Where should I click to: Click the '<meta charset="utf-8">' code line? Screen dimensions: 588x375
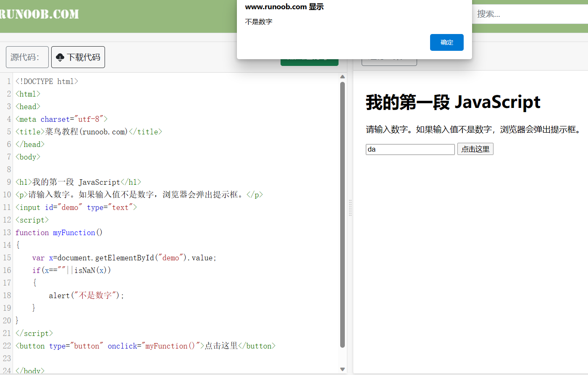point(61,119)
